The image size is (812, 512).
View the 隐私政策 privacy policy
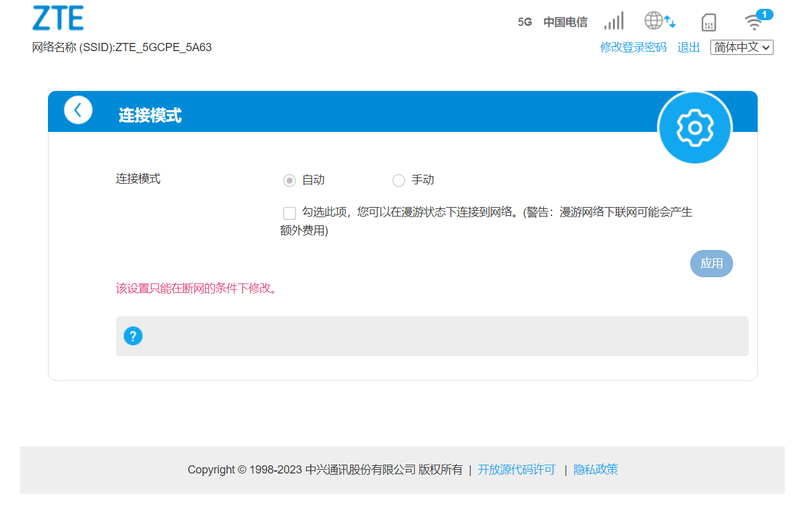tap(595, 470)
